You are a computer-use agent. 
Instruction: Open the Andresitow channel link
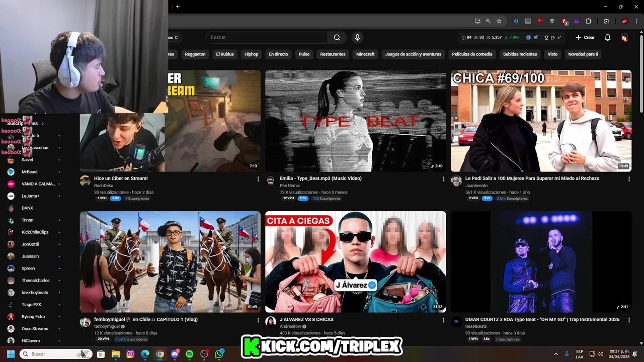pos(291,326)
